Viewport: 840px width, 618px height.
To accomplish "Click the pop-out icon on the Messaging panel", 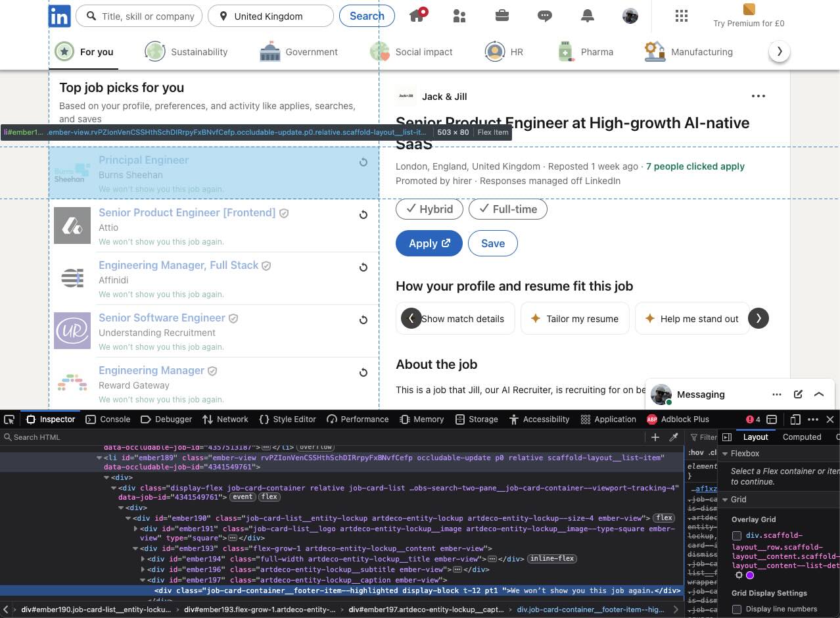I will pos(798,394).
